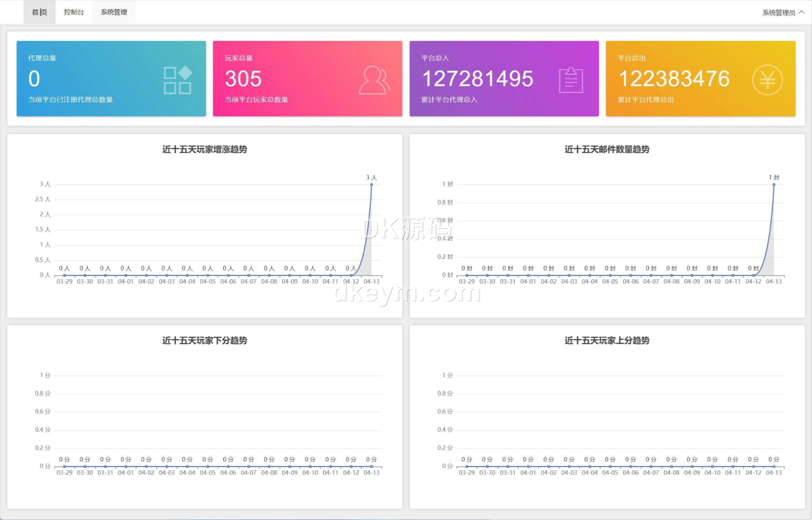Open the 系统管理员 user dropdown
Image resolution: width=812 pixels, height=520 pixels.
click(x=779, y=12)
